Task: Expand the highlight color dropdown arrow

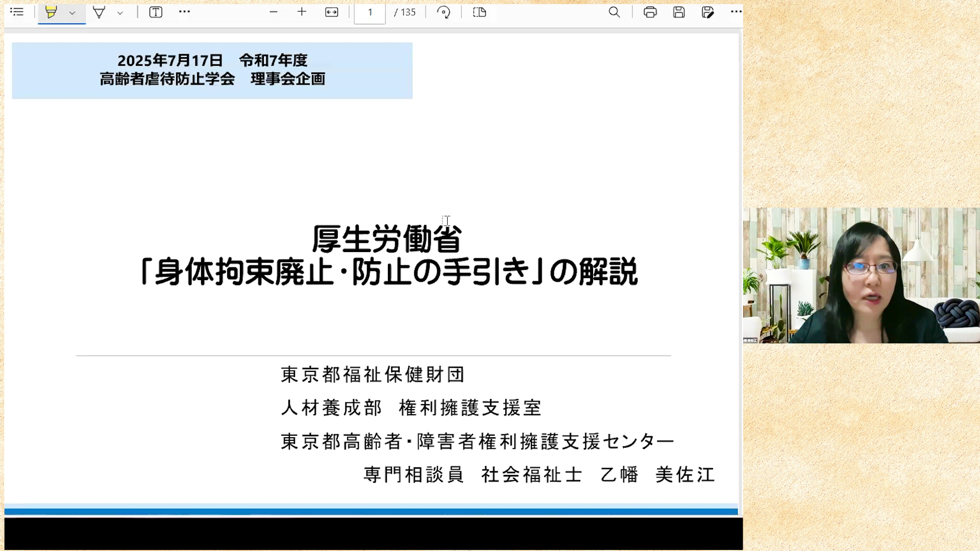Action: 72,13
